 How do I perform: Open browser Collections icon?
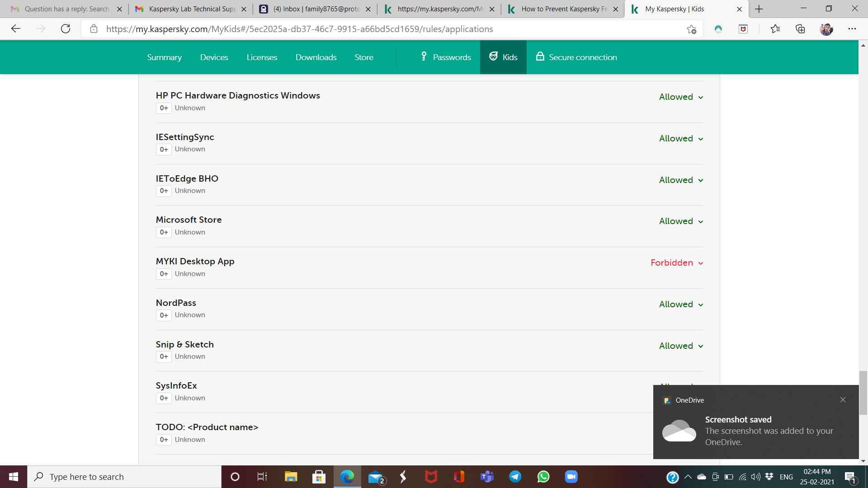(x=800, y=29)
